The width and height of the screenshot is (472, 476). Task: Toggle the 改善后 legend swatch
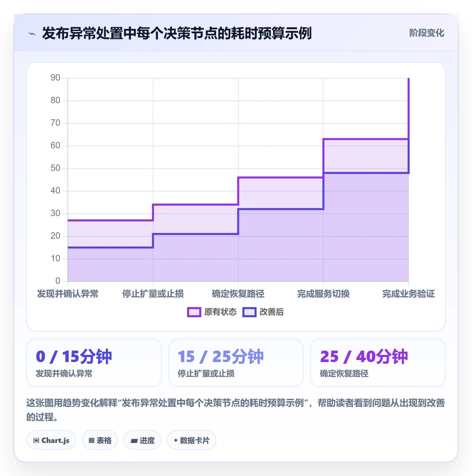click(x=249, y=312)
